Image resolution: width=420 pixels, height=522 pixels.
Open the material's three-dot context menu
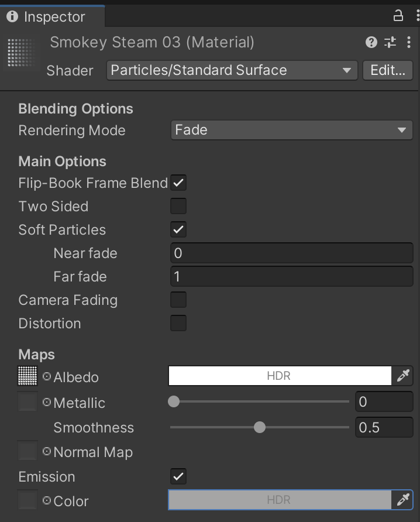pos(408,42)
